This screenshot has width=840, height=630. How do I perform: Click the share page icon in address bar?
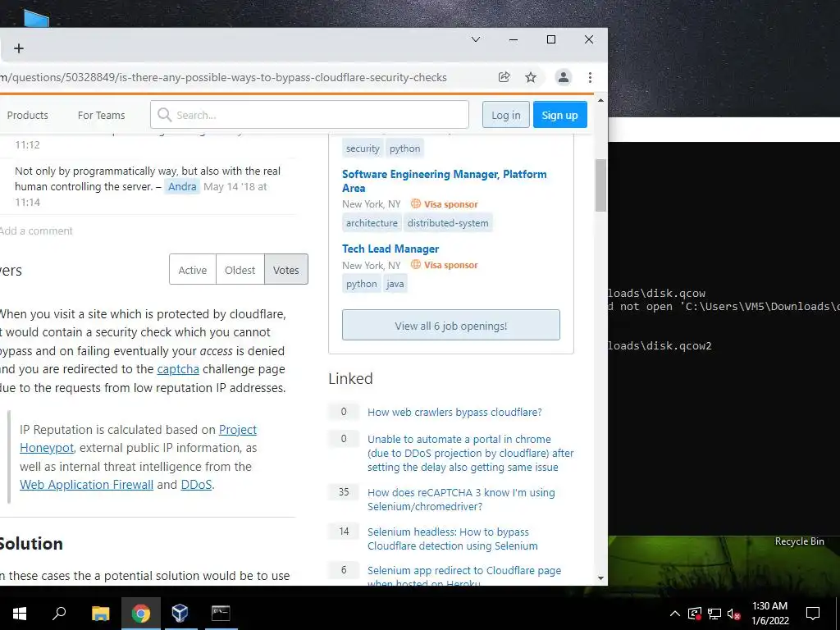[x=504, y=77]
